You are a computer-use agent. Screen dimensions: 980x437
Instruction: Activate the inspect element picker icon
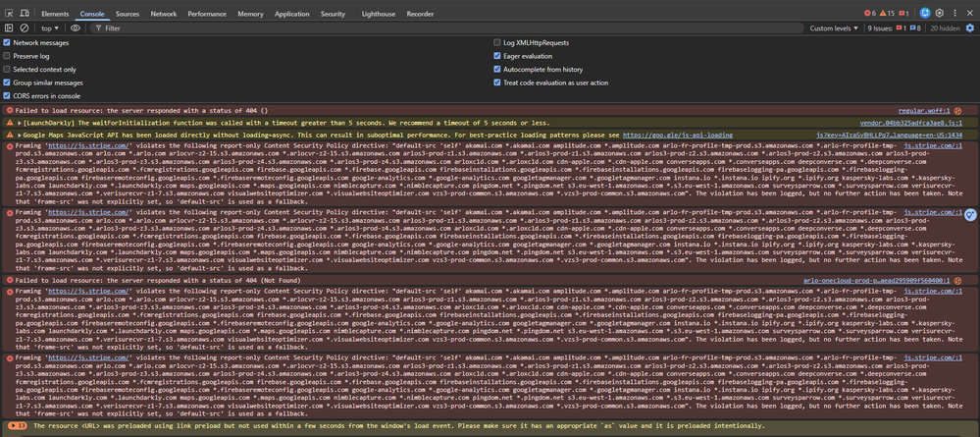(10, 13)
